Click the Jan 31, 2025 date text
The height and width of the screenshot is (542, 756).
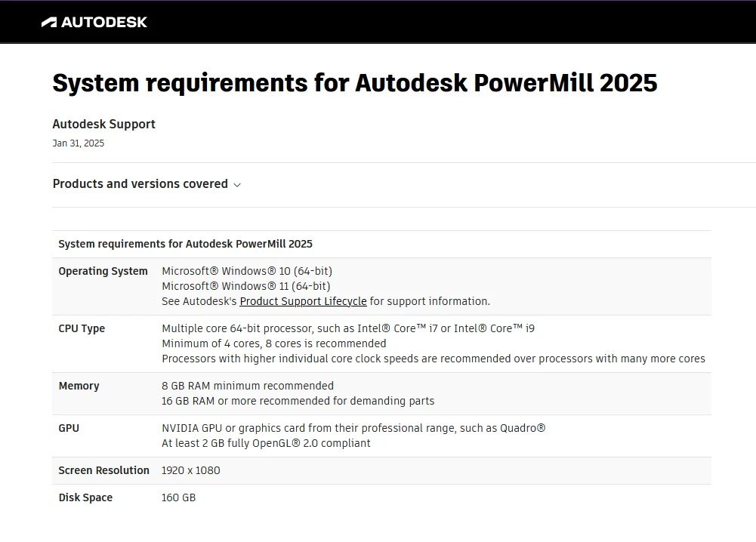pos(78,143)
